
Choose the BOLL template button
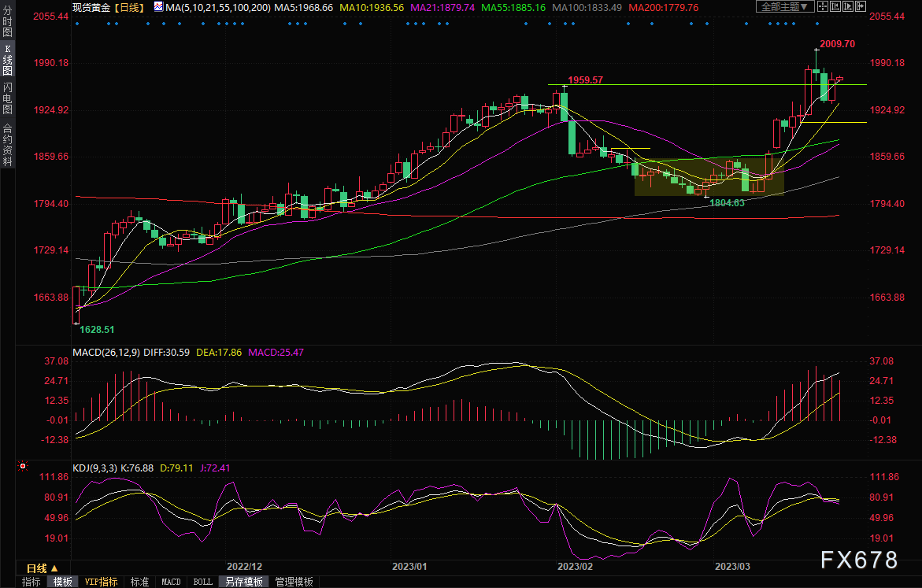click(x=203, y=582)
